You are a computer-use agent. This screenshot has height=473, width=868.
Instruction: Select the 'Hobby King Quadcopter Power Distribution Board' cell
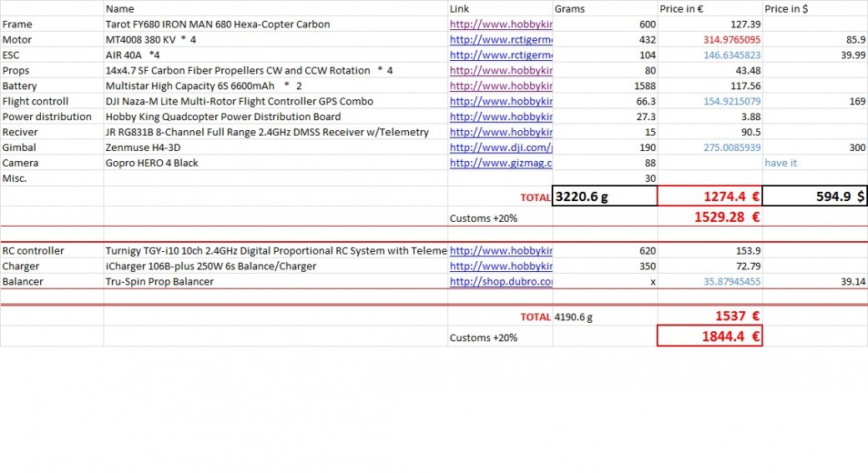(275, 118)
